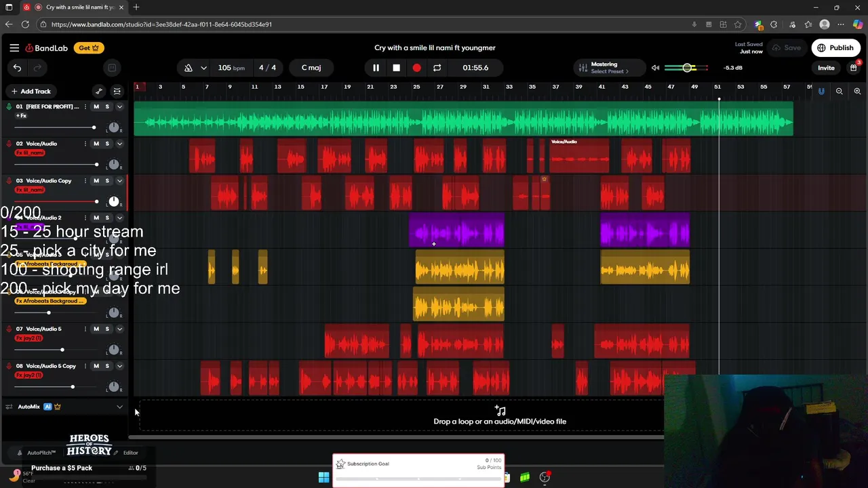868x488 pixels.
Task: Undo the last action
Action: [17, 68]
